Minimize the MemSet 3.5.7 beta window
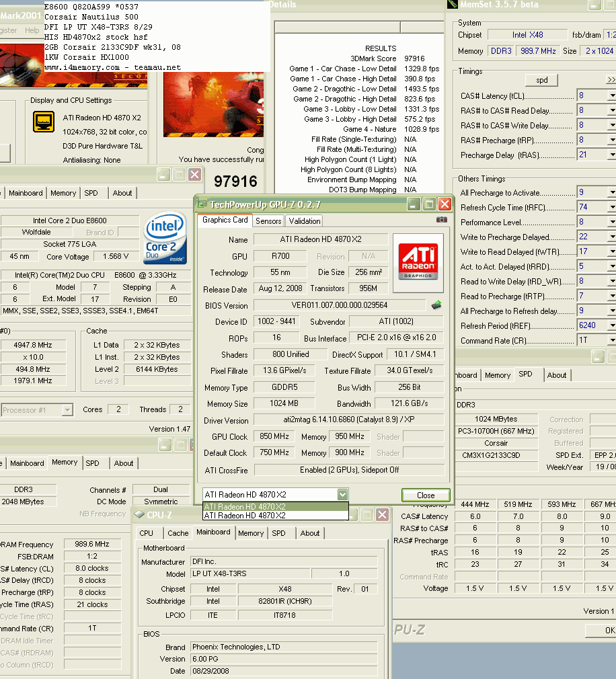This screenshot has height=679, width=616. 594,5
